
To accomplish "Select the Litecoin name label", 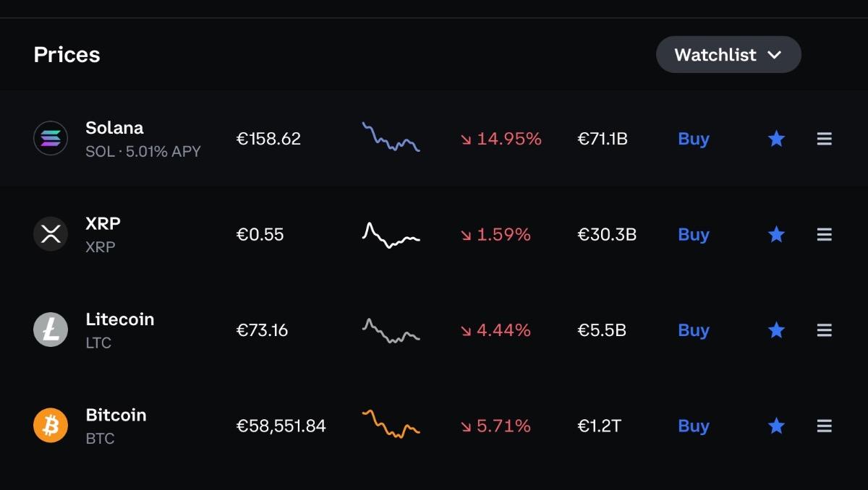I will pos(119,319).
